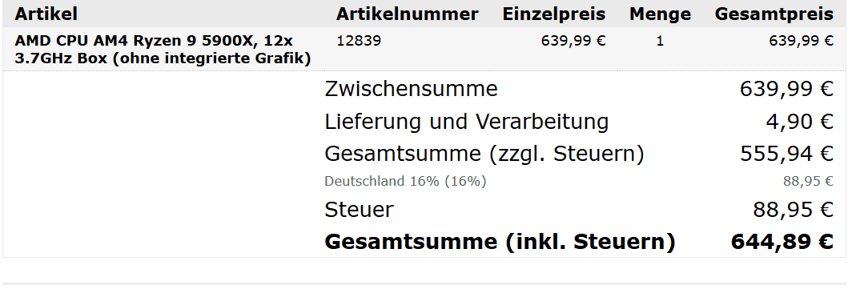Click the Menge column header

pos(660,14)
